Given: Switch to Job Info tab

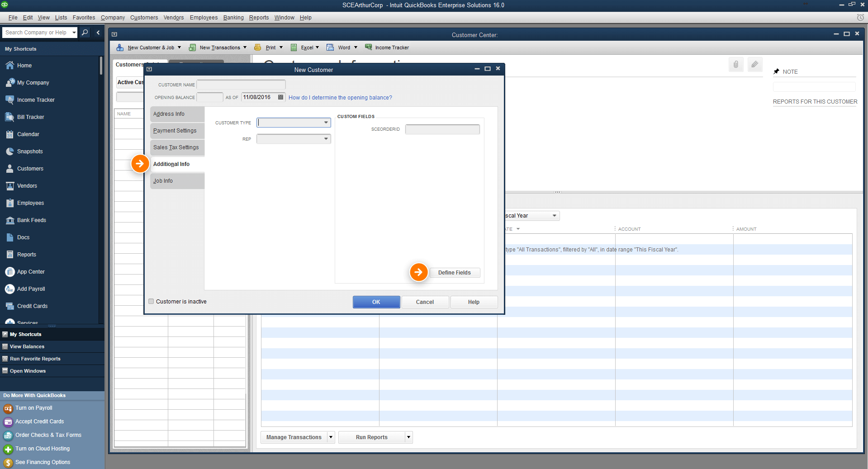Looking at the screenshot, I should coord(177,181).
